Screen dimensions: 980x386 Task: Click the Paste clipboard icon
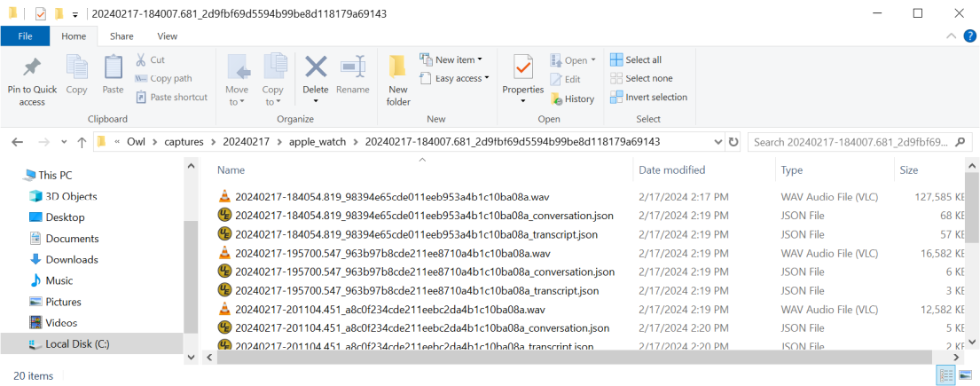click(114, 67)
